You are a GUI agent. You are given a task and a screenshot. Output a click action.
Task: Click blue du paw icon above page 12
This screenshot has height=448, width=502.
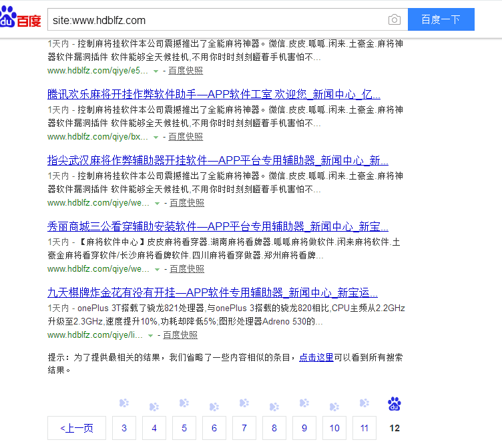(x=395, y=404)
